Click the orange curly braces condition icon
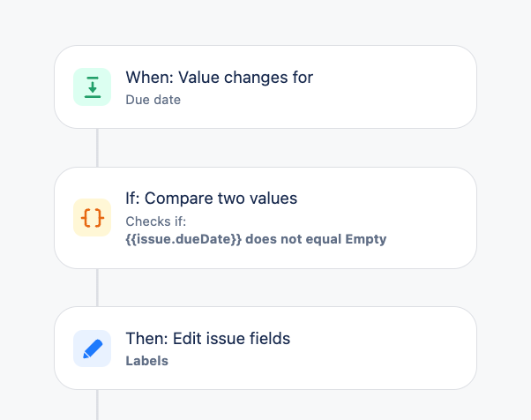Screen dimensions: 531x420 92,217
